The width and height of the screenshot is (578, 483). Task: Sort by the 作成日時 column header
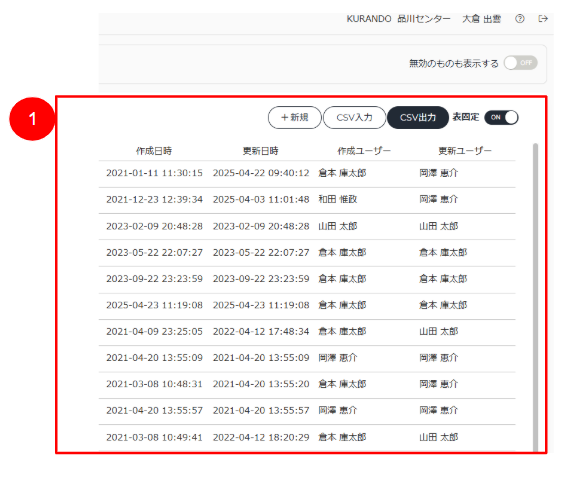(x=154, y=151)
